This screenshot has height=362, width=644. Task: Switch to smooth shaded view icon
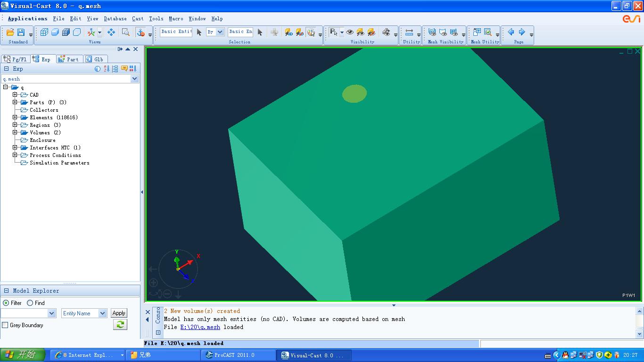click(x=55, y=32)
